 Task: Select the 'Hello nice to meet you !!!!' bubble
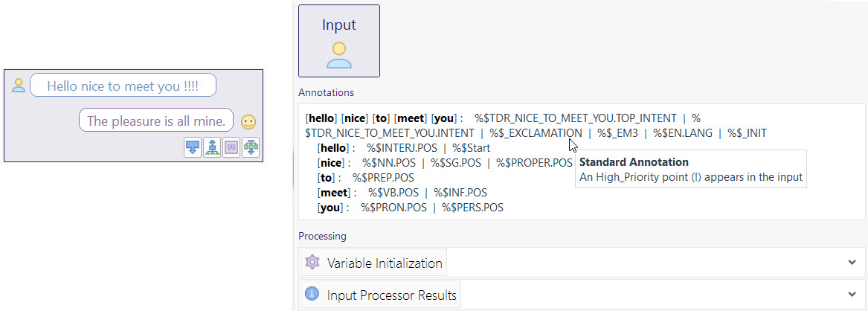pos(123,86)
